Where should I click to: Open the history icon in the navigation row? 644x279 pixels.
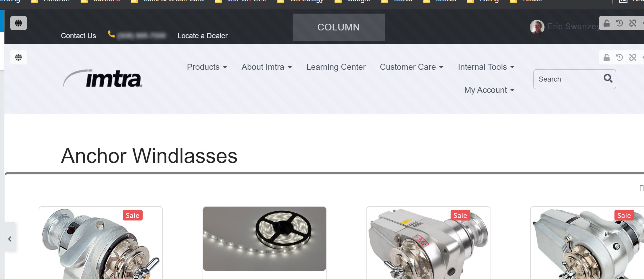pyautogui.click(x=619, y=57)
